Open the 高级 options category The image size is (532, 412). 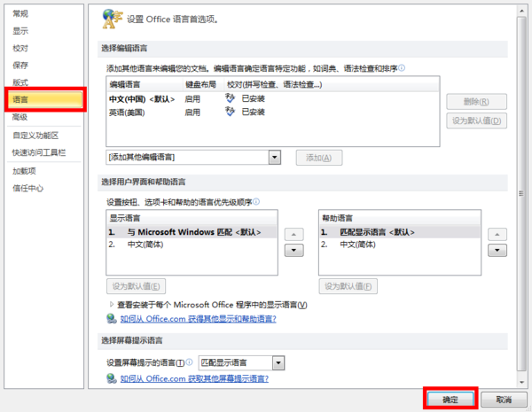pyautogui.click(x=20, y=117)
